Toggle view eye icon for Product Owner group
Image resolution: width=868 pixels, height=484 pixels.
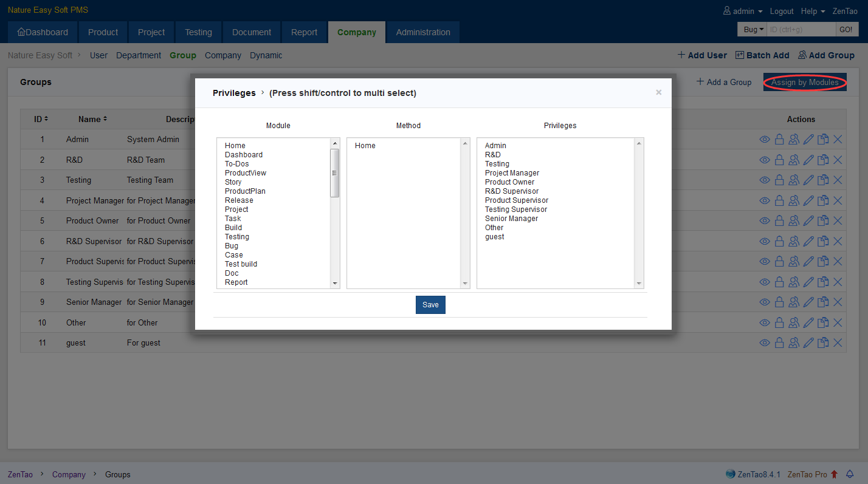pyautogui.click(x=765, y=221)
